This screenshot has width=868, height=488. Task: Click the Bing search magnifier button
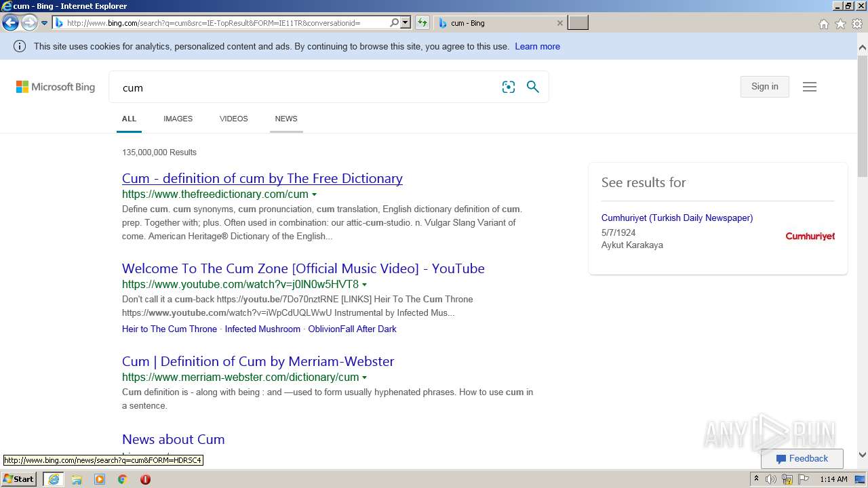pyautogui.click(x=533, y=87)
